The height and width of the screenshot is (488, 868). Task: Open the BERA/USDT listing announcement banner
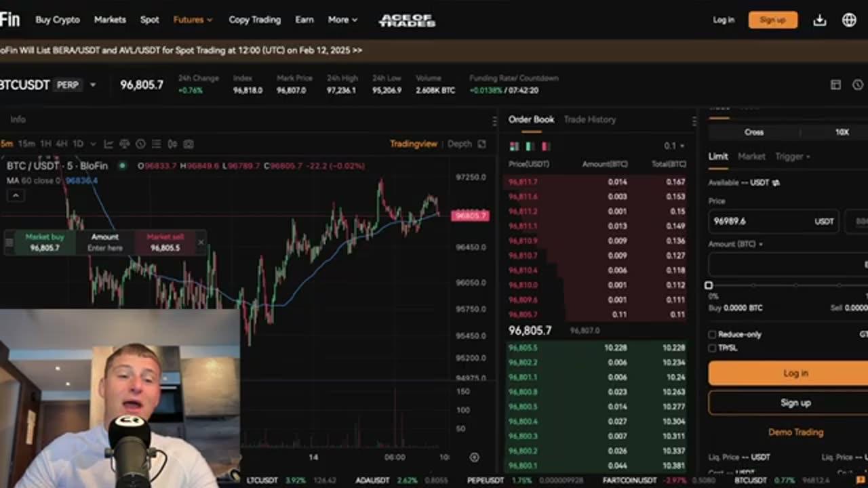181,50
